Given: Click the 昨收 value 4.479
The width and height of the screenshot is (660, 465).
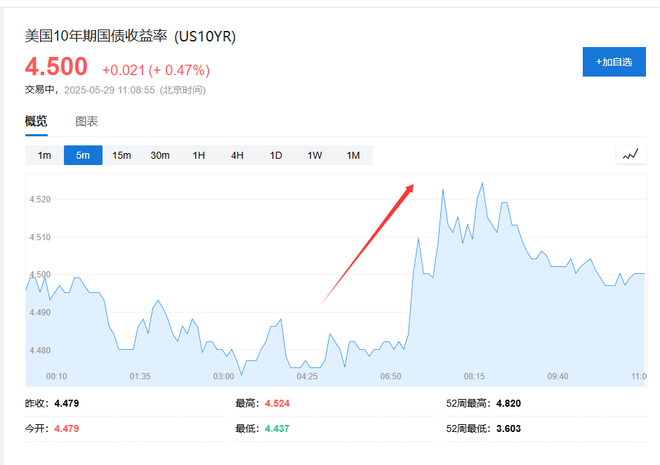Looking at the screenshot, I should 67,403.
